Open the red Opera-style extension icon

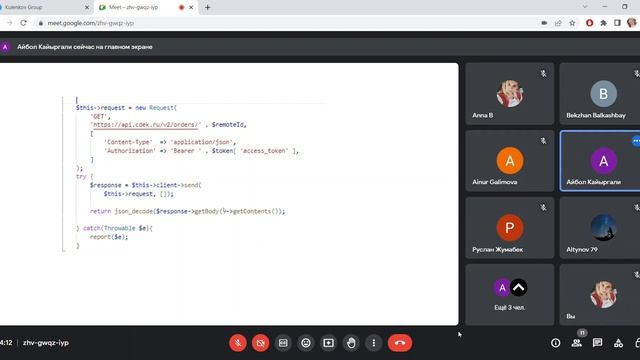click(589, 23)
